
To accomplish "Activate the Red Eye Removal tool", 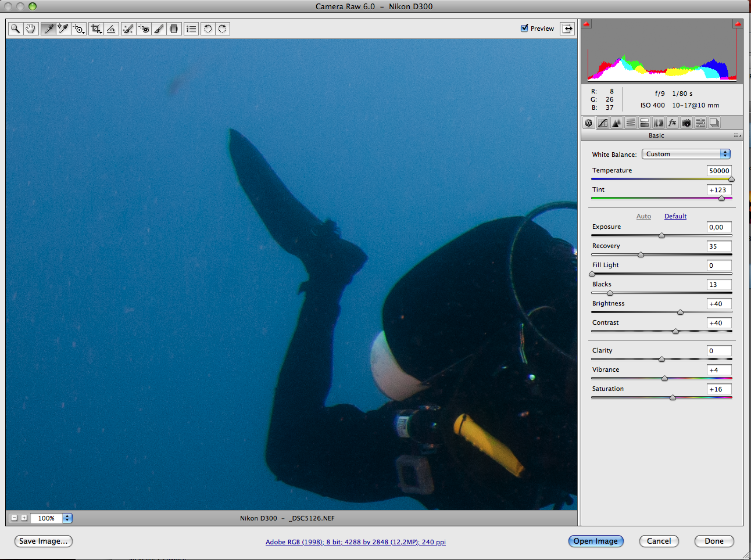I will [144, 28].
